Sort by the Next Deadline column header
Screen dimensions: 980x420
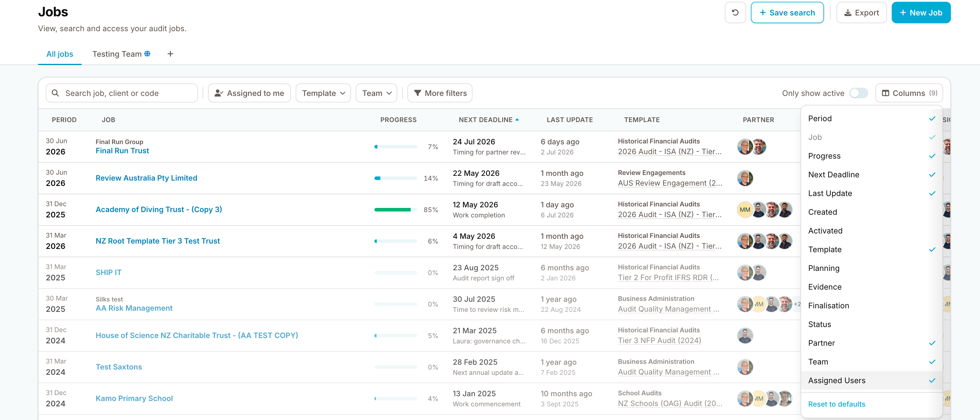[x=486, y=119]
